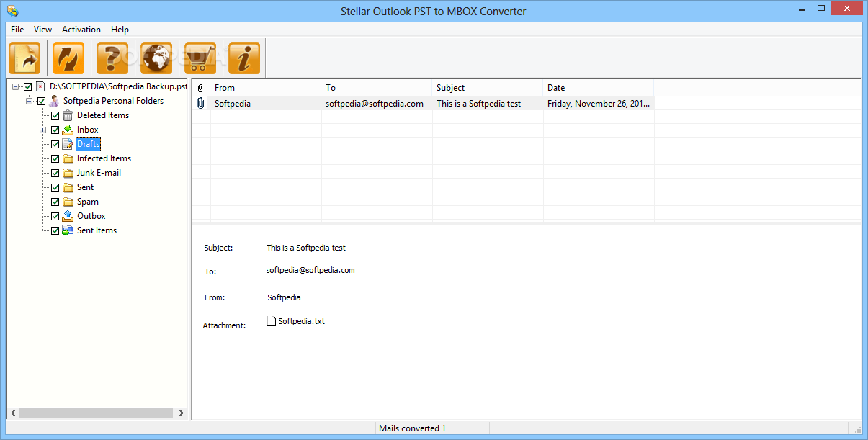This screenshot has height=440, width=868.
Task: Click the paperclip icon in Softpedia mail row
Action: coord(201,104)
